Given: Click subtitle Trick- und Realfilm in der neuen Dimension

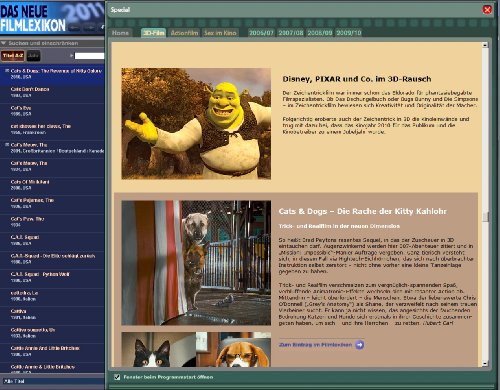Looking at the screenshot, I should pos(339,226).
